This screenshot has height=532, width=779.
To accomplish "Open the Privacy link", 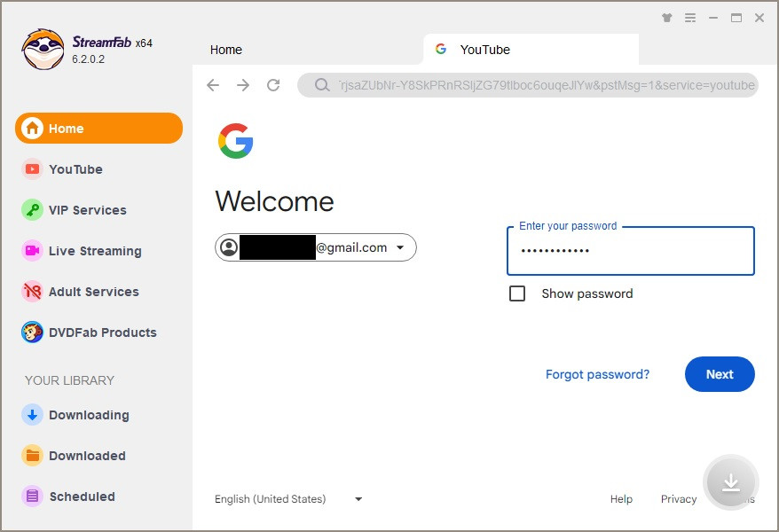I will [x=679, y=498].
